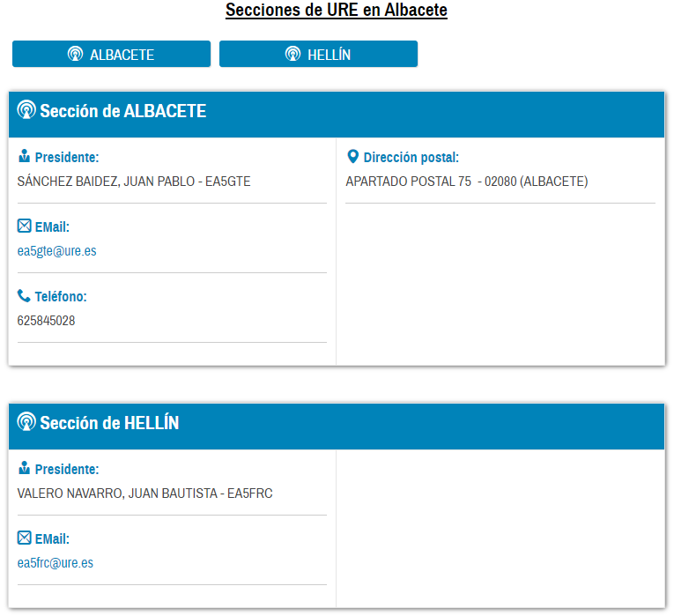Click the antenna icon on HELLÍN button

(x=293, y=55)
